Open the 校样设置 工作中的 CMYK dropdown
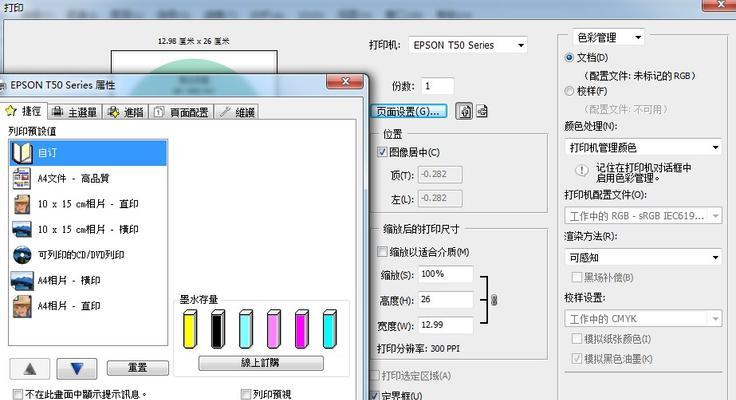This screenshot has width=736, height=400. (x=643, y=319)
